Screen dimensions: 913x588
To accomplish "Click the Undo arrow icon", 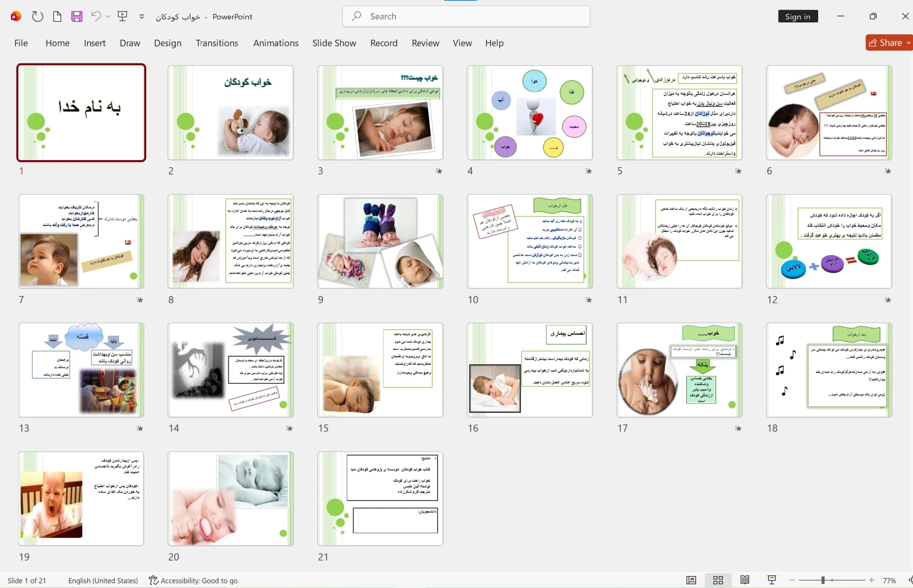I will [x=96, y=16].
